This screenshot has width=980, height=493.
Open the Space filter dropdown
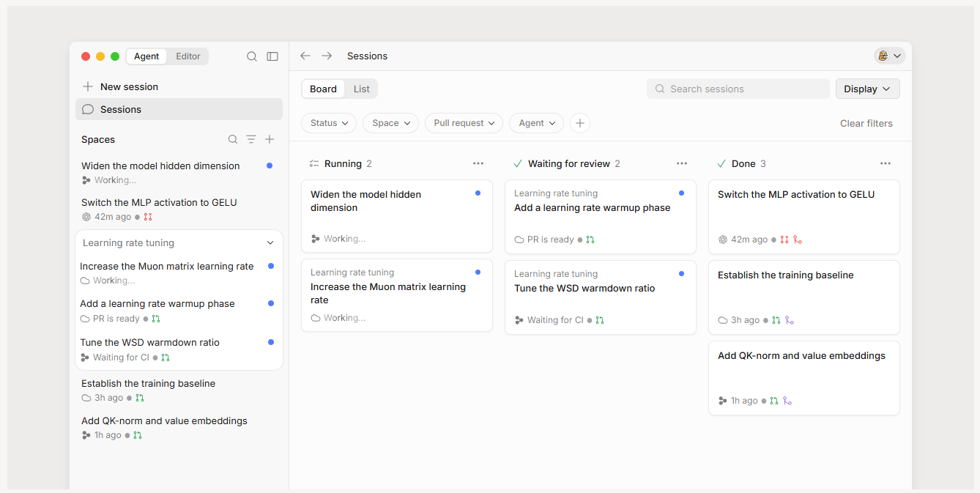[x=391, y=123]
